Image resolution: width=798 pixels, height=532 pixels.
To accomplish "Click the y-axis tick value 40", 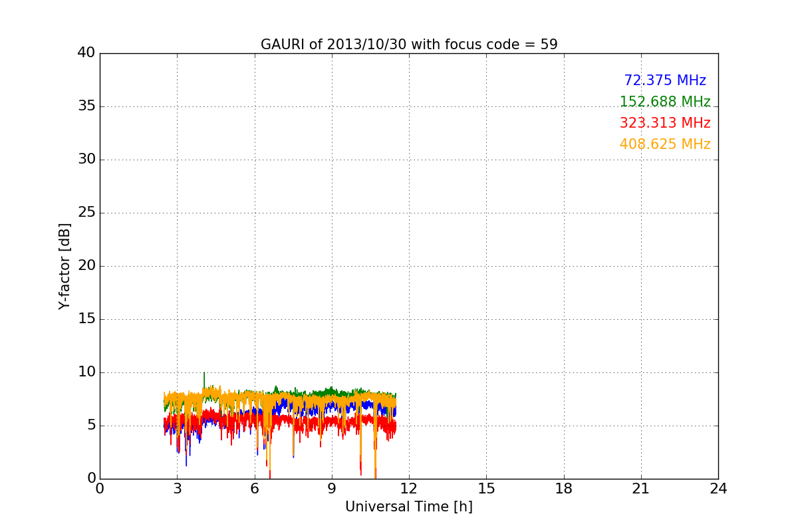I will coord(86,53).
